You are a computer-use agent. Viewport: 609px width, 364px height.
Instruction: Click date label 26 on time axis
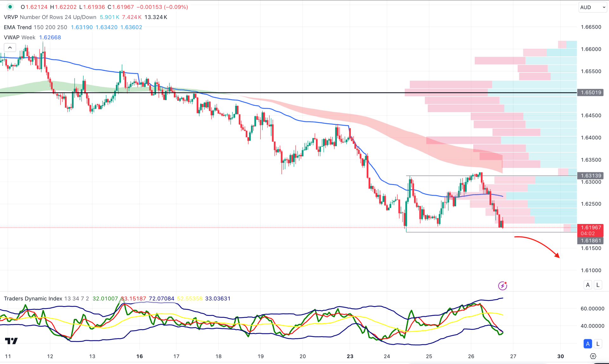471,356
